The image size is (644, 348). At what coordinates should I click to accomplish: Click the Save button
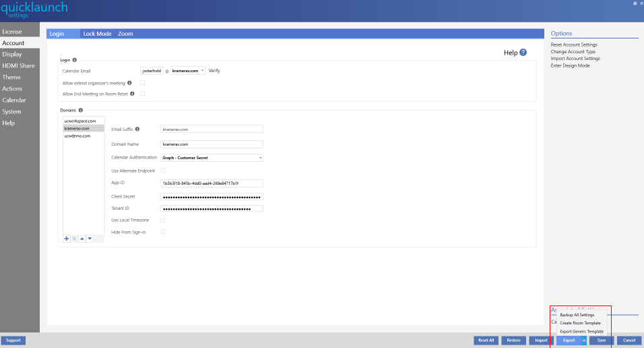(x=602, y=340)
